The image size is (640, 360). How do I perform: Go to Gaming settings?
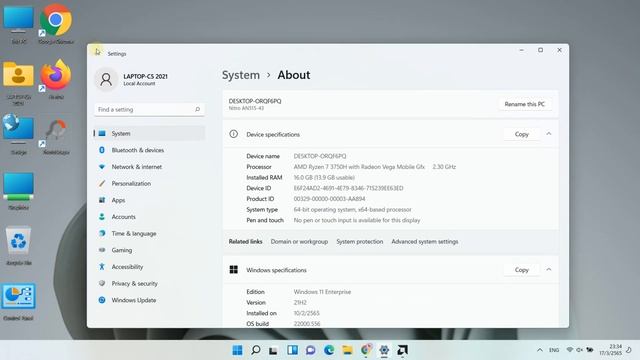pos(149,250)
